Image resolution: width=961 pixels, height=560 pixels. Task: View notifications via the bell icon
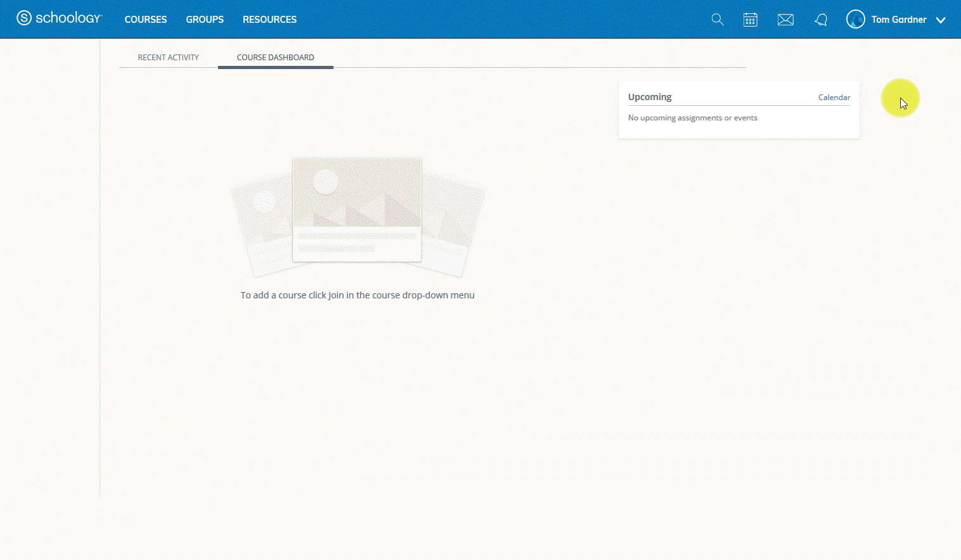coord(821,19)
